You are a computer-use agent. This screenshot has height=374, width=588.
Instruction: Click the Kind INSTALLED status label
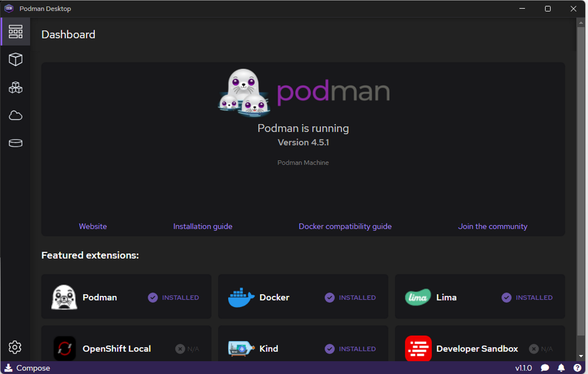(x=357, y=349)
